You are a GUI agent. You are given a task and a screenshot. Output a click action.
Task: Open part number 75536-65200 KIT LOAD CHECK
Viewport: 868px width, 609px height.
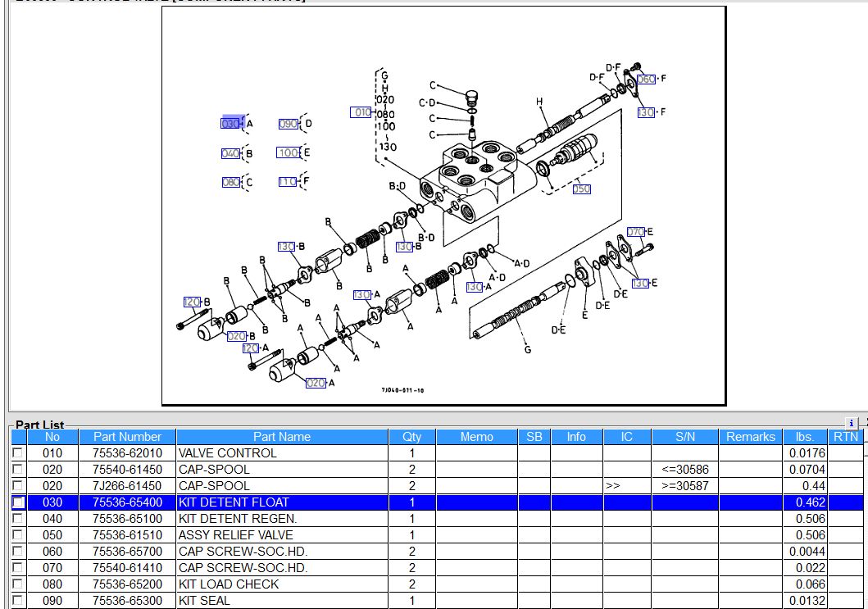click(x=127, y=584)
